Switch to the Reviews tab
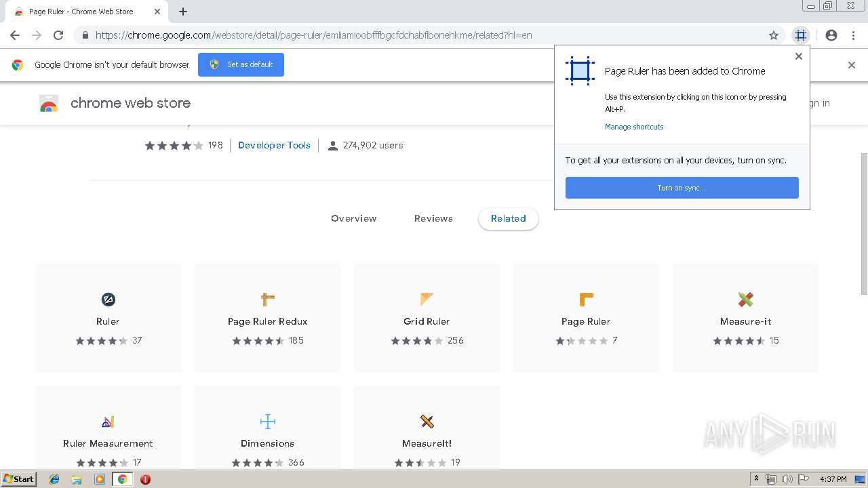This screenshot has height=488, width=868. pos(433,218)
